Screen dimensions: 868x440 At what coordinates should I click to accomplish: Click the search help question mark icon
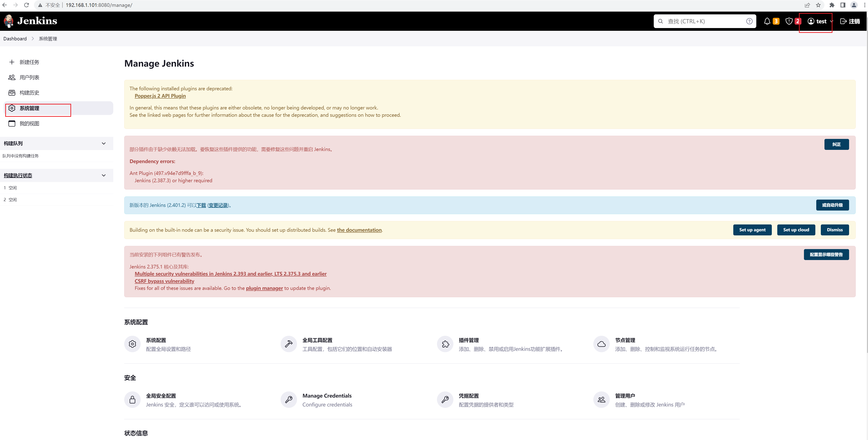[749, 21]
